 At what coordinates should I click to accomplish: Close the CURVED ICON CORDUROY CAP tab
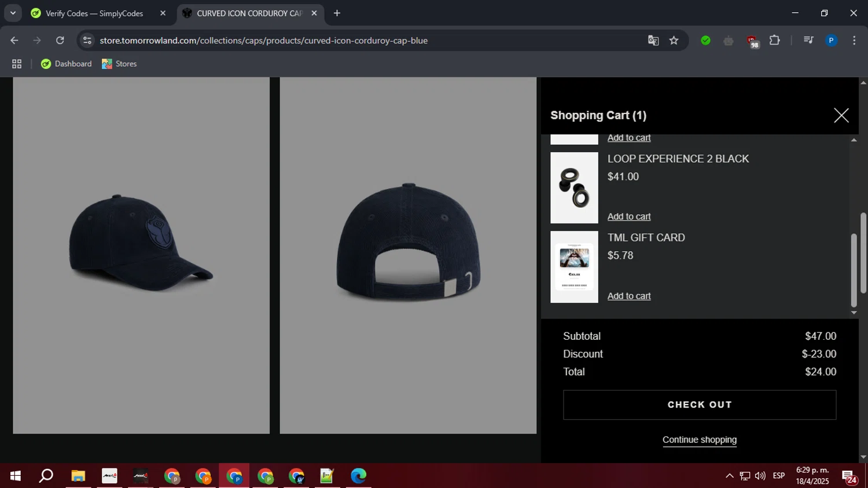pos(314,13)
